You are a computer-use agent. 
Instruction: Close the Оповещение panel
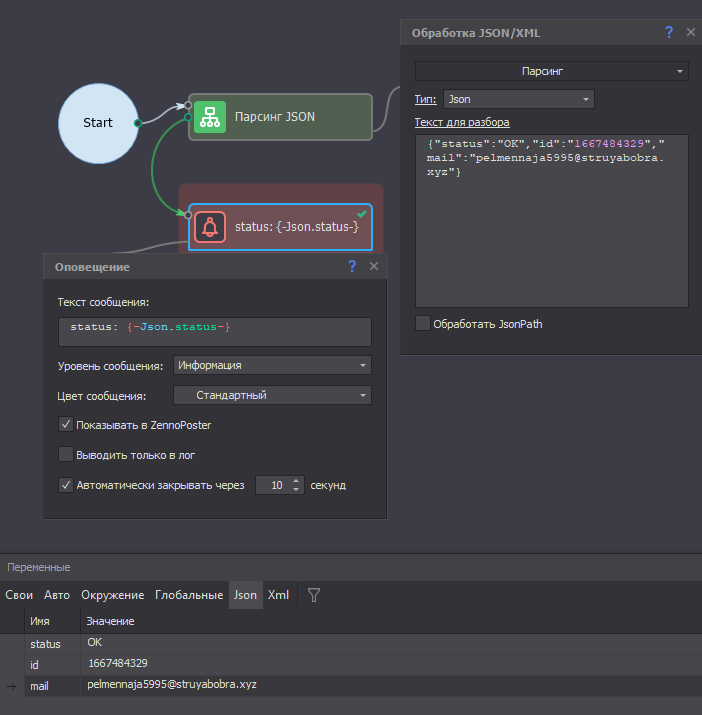tap(374, 266)
